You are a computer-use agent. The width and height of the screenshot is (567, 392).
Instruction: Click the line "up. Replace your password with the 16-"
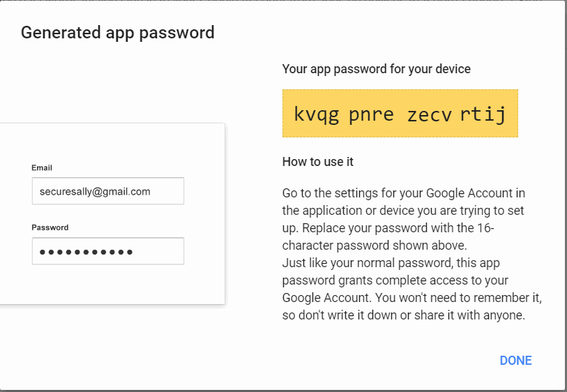tap(388, 228)
